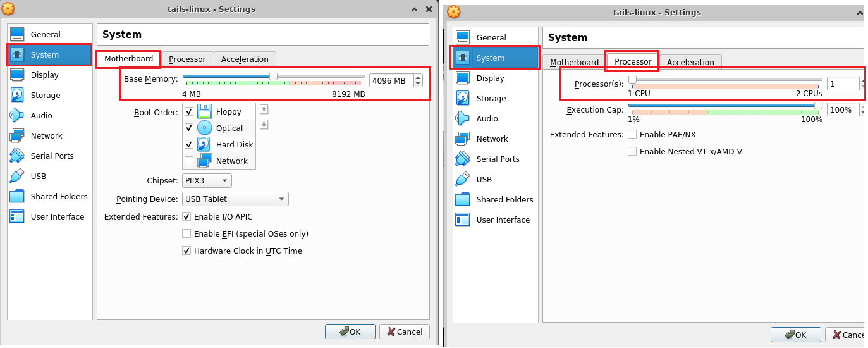Click Processor count spinbox arrows
This screenshot has height=348, width=868.
coord(863,84)
